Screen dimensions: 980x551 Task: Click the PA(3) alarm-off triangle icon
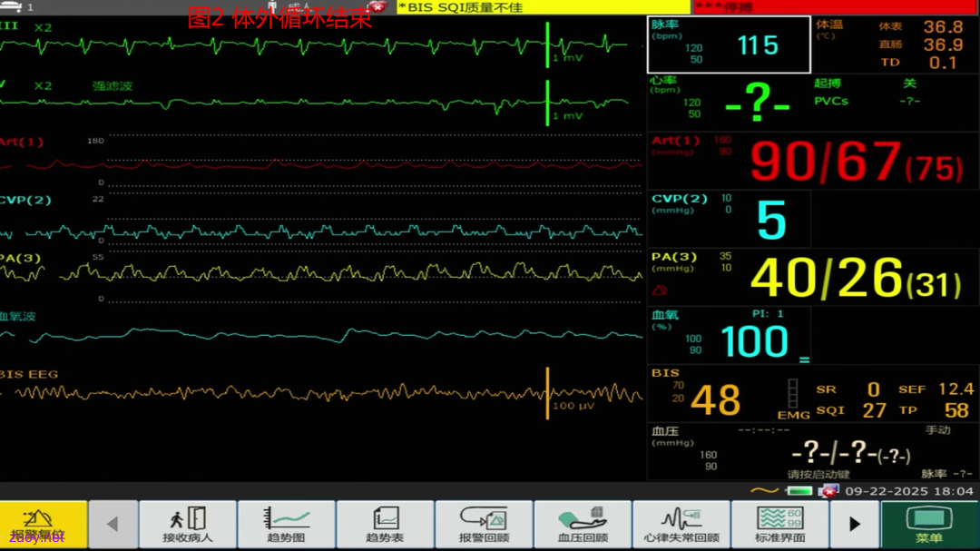click(x=660, y=290)
